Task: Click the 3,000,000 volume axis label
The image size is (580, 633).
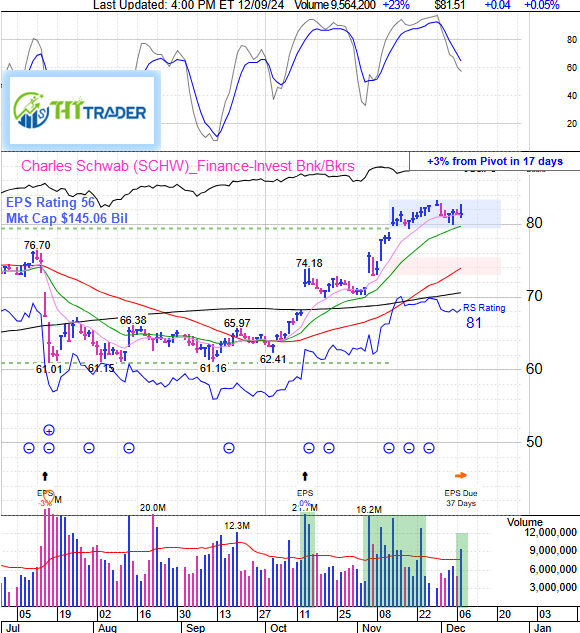Action: click(553, 587)
